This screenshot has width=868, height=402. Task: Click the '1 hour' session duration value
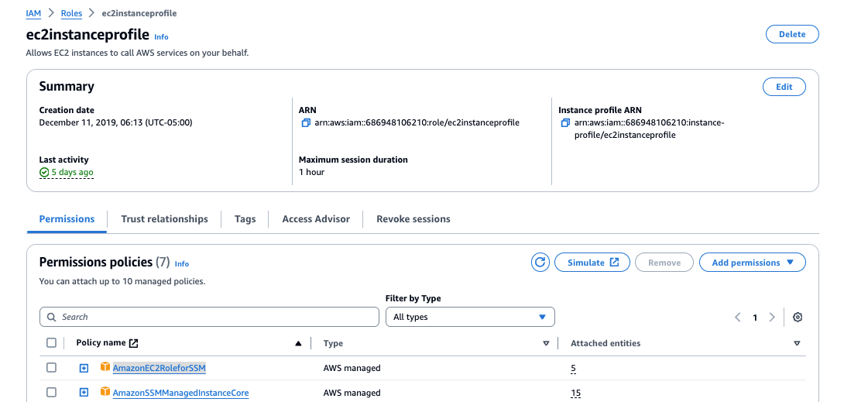[312, 172]
